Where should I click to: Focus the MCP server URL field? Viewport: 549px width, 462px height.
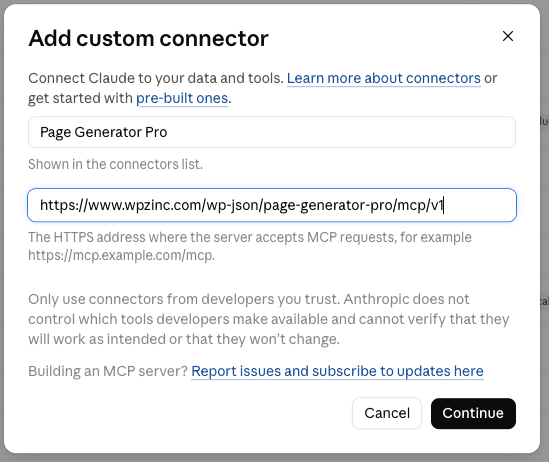[272, 205]
